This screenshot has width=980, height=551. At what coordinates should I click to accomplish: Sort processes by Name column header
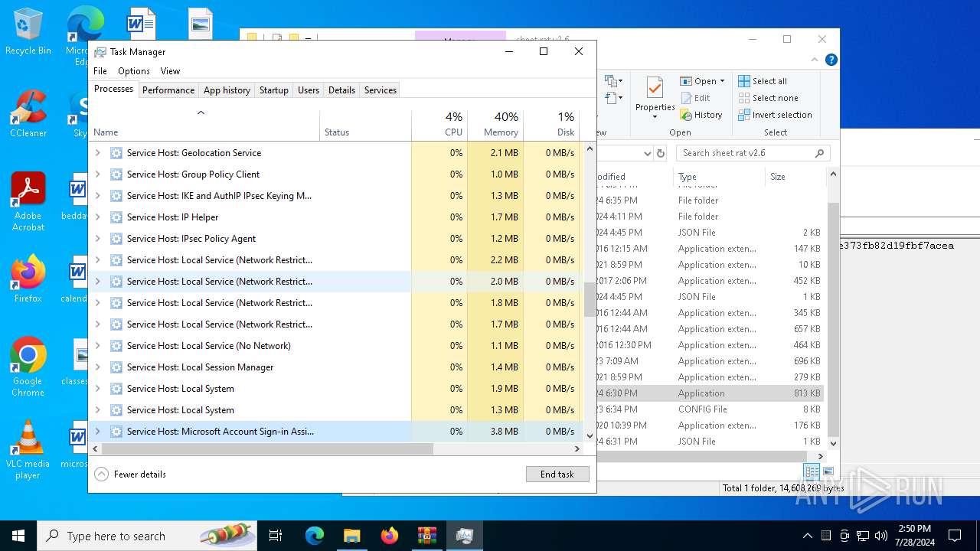point(204,126)
